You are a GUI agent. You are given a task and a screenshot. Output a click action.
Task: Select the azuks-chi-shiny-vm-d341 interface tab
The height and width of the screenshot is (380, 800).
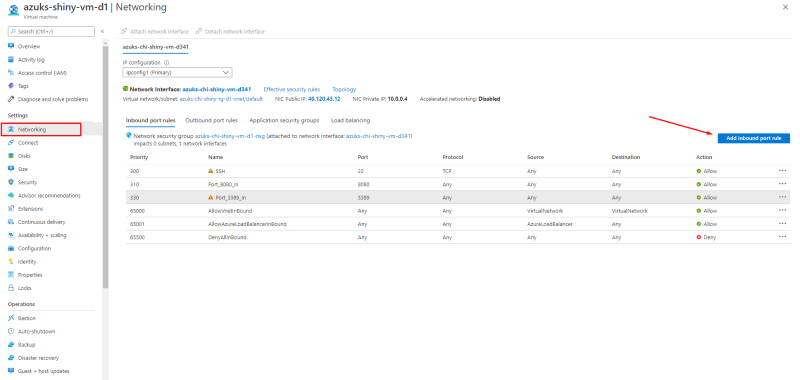click(x=156, y=47)
